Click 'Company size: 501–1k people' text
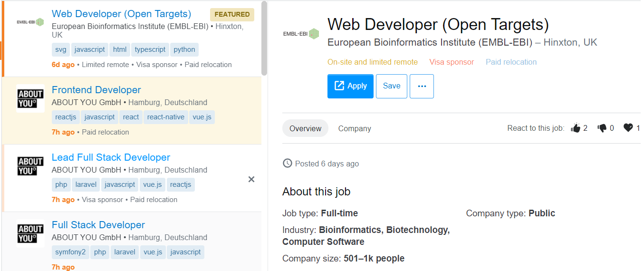The height and width of the screenshot is (271, 644). click(343, 259)
